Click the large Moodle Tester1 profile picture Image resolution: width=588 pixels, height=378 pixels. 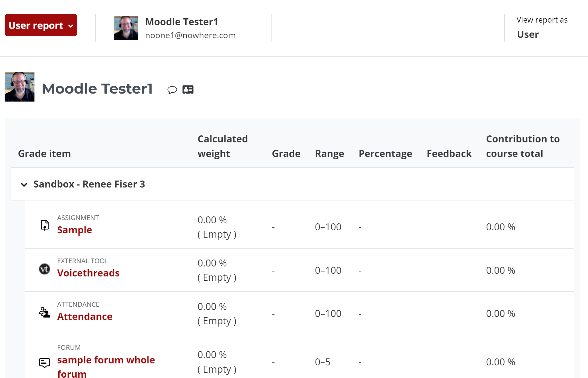20,87
